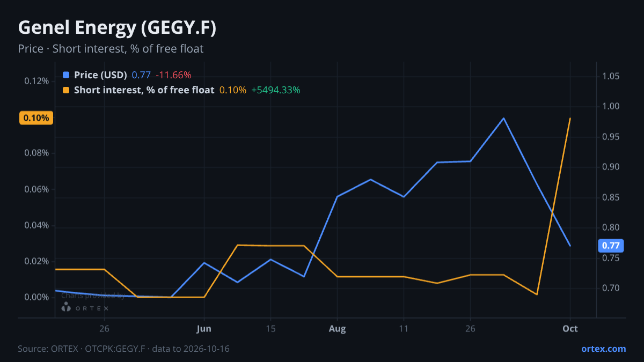The width and height of the screenshot is (644, 362).
Task: Click the 0.85 right axis label
Action: coord(611,197)
